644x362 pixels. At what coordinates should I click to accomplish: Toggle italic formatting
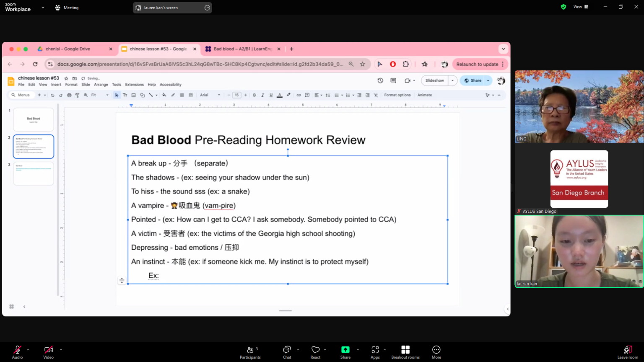(263, 95)
